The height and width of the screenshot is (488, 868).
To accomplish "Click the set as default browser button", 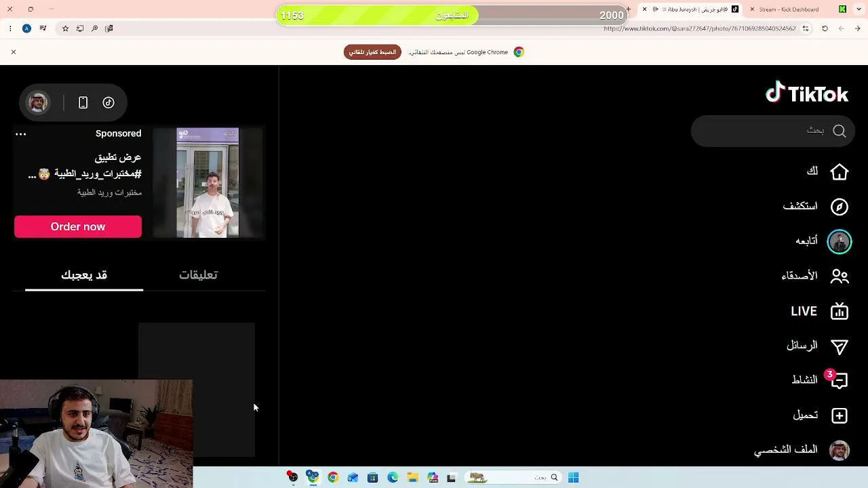I will [x=372, y=52].
